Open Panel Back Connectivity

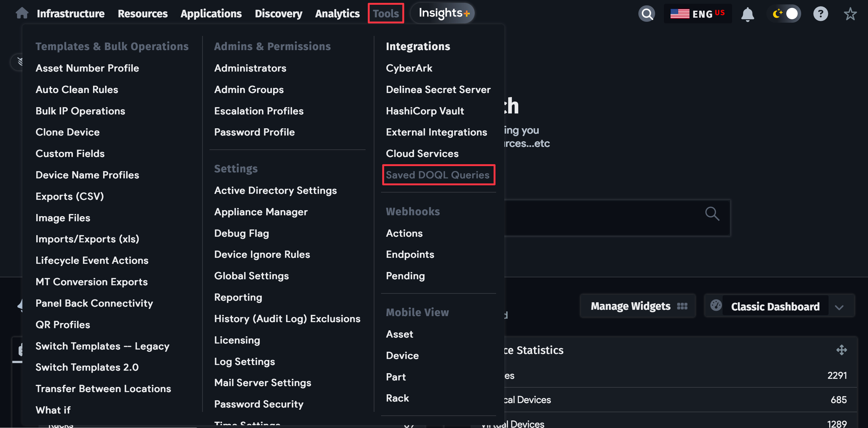point(94,303)
